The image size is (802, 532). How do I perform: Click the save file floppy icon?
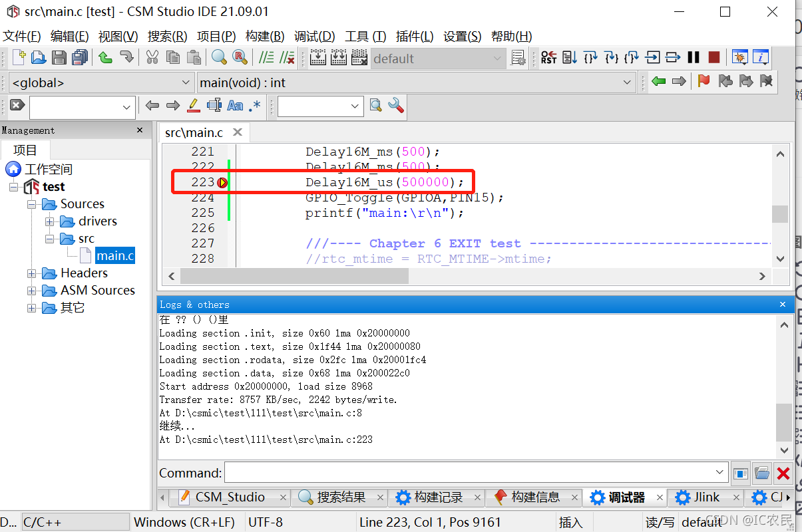pos(59,58)
